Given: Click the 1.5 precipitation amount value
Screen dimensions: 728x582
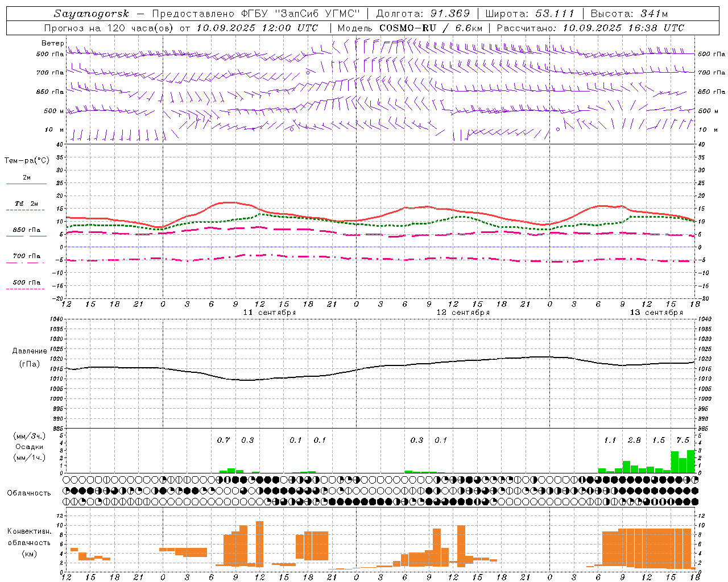Looking at the screenshot, I should [x=659, y=440].
